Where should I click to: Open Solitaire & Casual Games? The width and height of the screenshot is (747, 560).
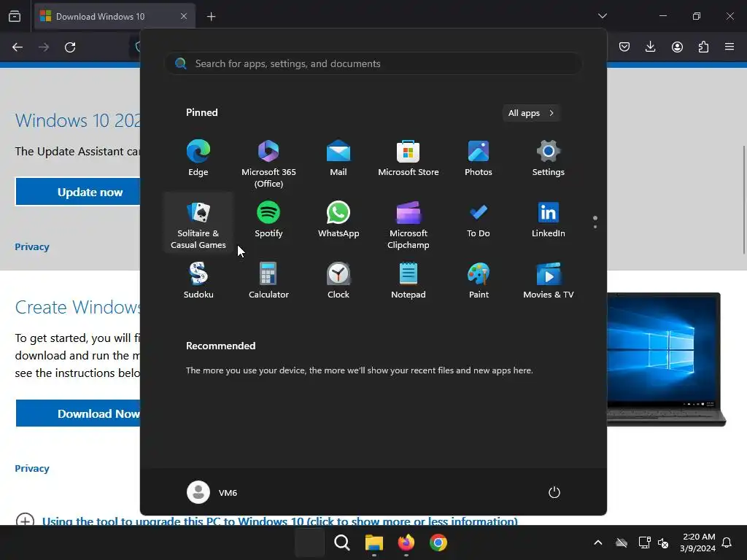point(198,224)
